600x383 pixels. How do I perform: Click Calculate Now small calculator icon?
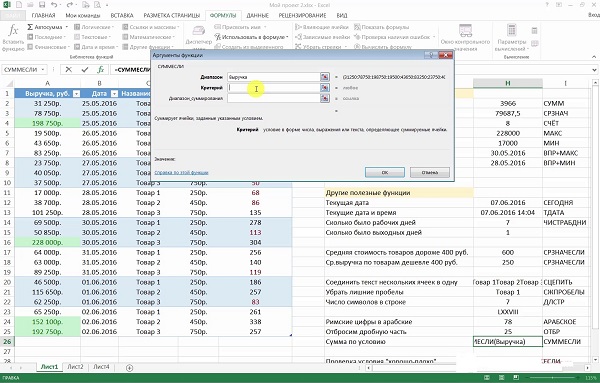click(535, 31)
